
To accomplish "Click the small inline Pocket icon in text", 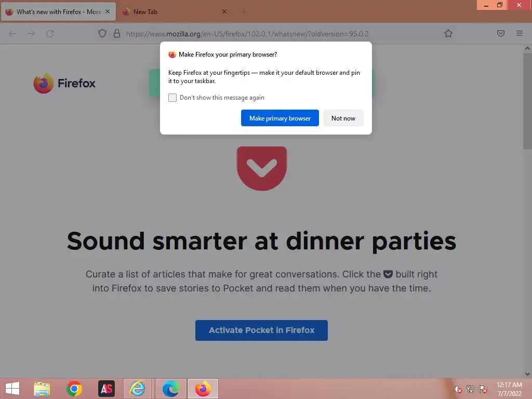I will pyautogui.click(x=388, y=274).
